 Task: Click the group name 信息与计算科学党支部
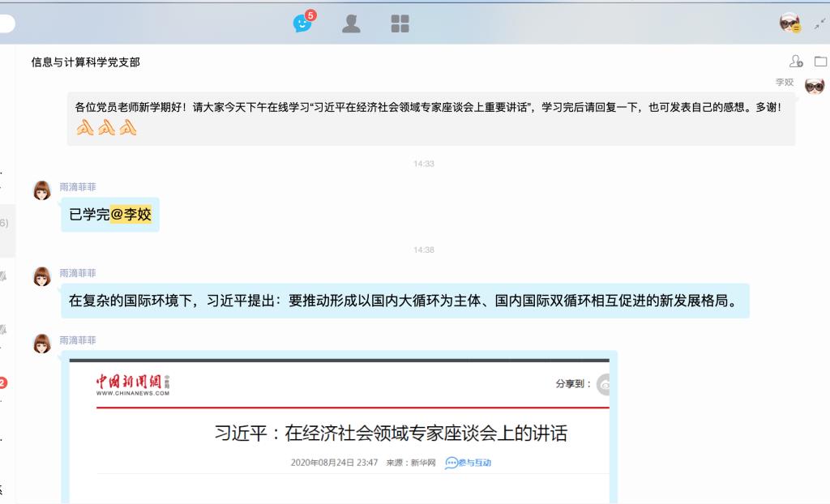click(85, 62)
